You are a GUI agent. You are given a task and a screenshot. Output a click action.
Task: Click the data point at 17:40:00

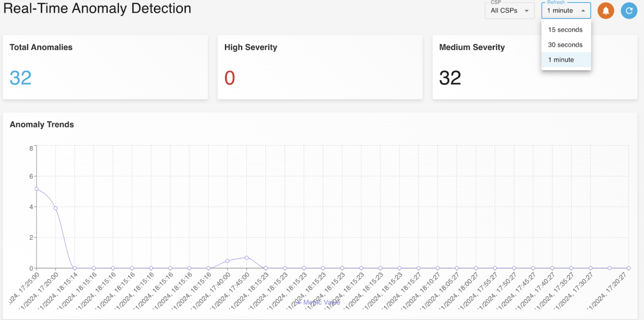coord(228,261)
